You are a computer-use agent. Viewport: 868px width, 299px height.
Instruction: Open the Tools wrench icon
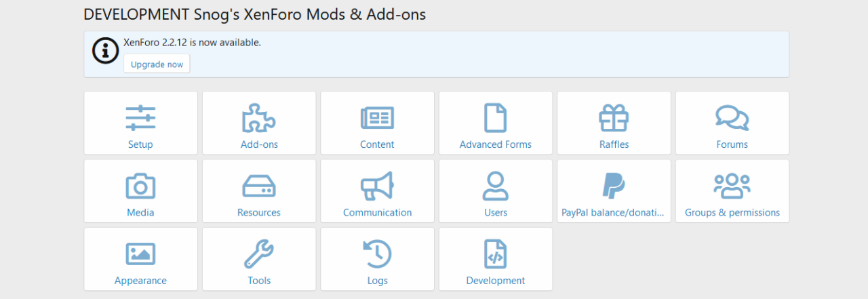(x=259, y=254)
